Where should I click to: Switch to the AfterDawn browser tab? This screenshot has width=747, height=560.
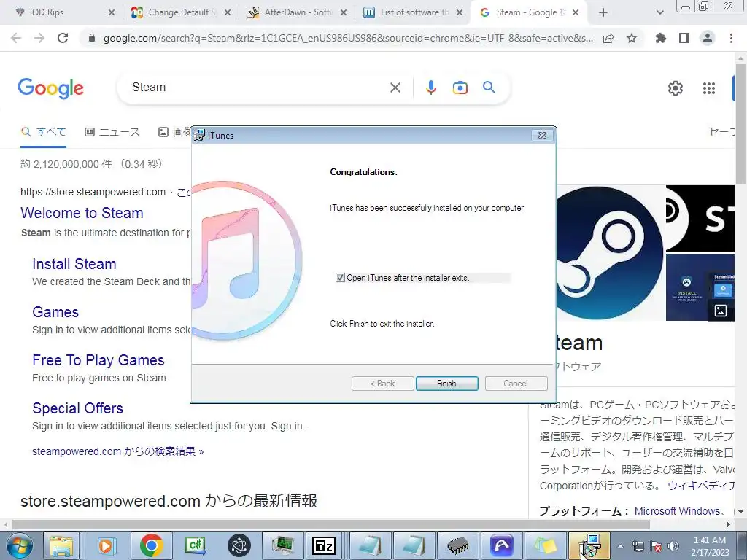[x=298, y=12]
